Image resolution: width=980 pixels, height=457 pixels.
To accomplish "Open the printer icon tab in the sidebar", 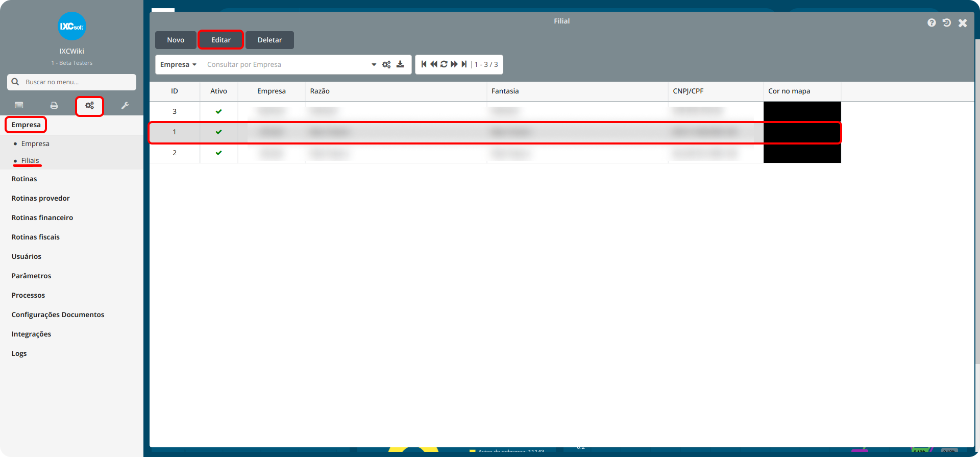I will click(54, 106).
